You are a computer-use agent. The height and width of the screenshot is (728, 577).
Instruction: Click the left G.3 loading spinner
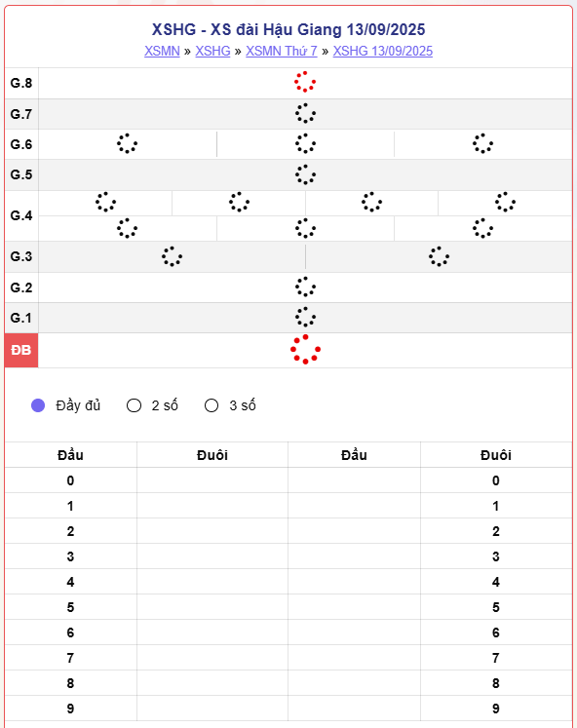(173, 256)
